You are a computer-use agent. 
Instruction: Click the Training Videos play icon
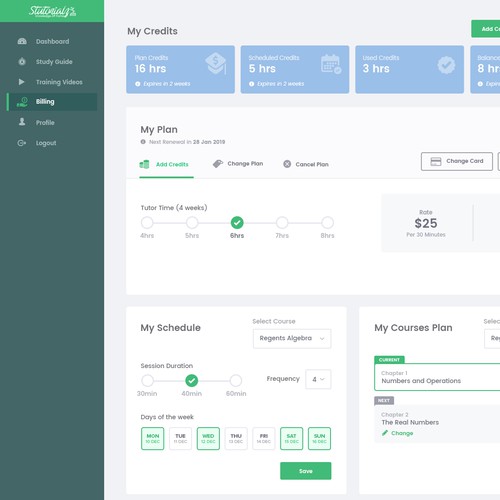tap(22, 82)
